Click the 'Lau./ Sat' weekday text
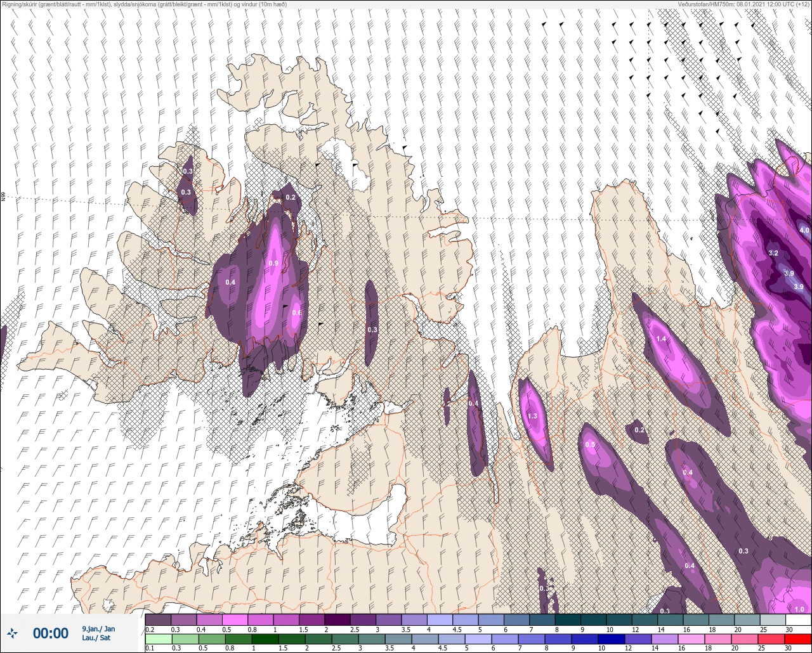812x653 pixels. (96, 638)
